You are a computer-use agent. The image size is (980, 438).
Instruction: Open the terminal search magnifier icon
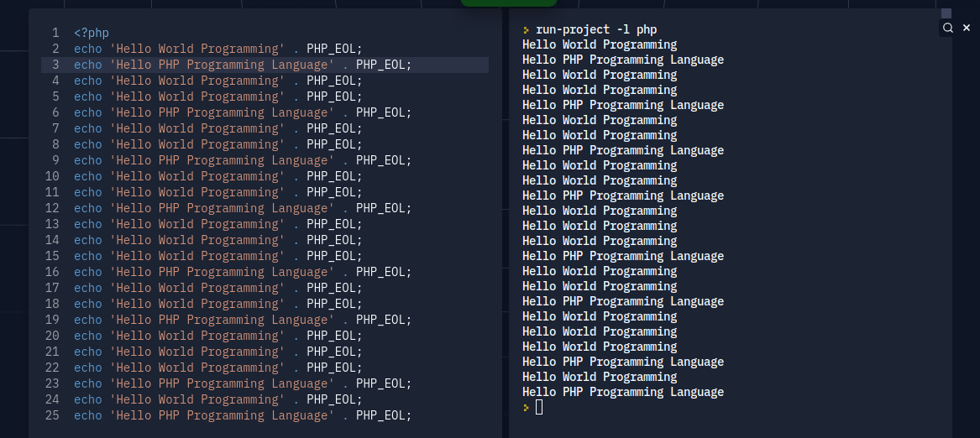click(948, 28)
